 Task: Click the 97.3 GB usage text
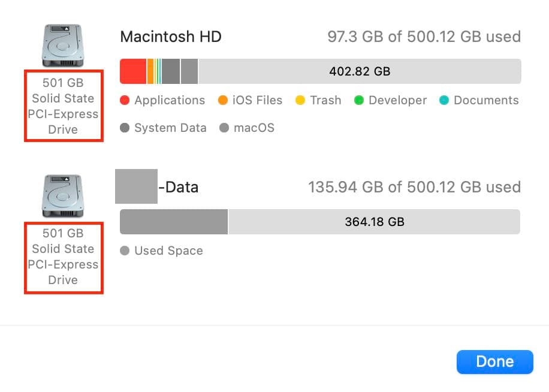[424, 37]
